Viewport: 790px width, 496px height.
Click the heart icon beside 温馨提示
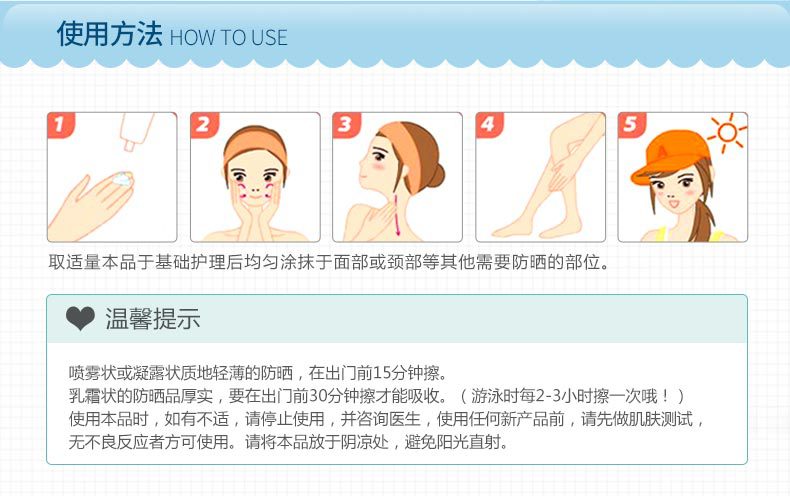tap(80, 319)
